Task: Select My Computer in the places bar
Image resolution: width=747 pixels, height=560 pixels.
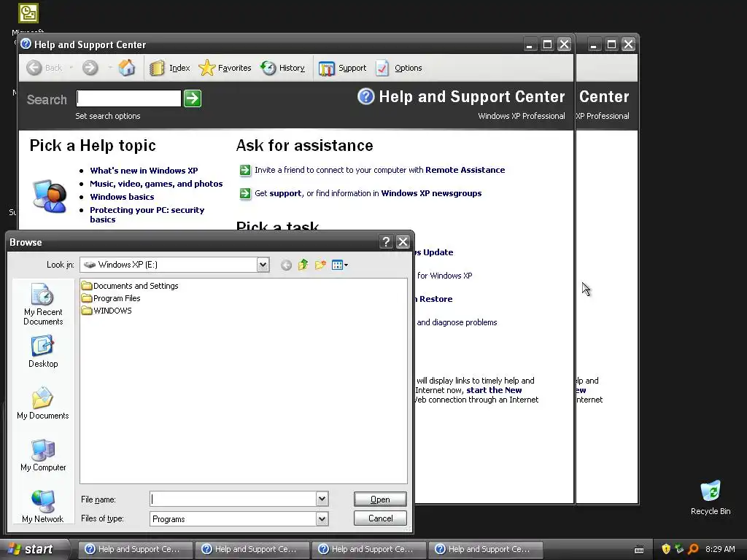Action: click(x=43, y=455)
